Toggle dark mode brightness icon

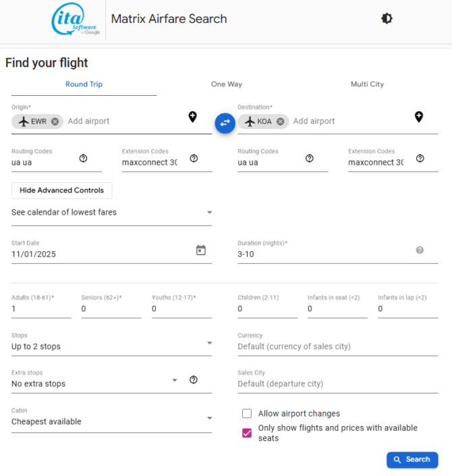pyautogui.click(x=387, y=19)
